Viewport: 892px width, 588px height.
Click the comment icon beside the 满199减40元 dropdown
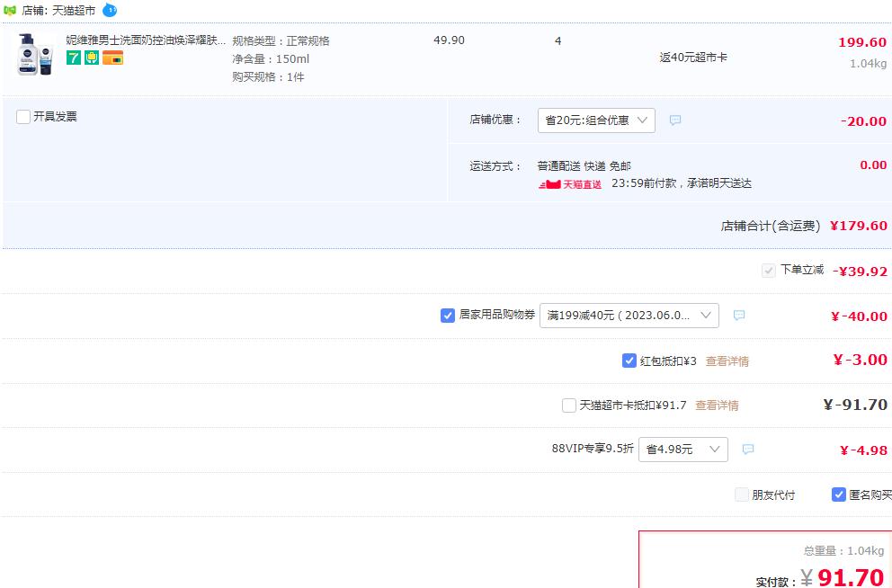tap(739, 315)
